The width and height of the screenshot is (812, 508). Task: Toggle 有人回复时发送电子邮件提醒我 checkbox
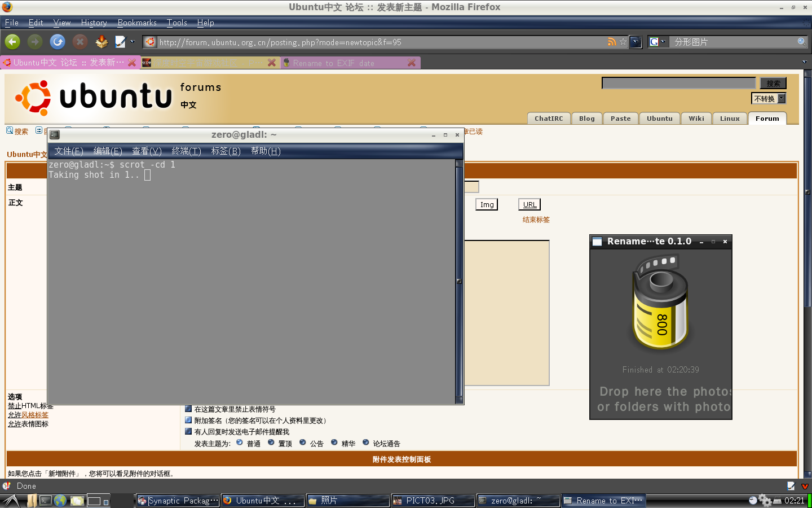click(x=188, y=431)
